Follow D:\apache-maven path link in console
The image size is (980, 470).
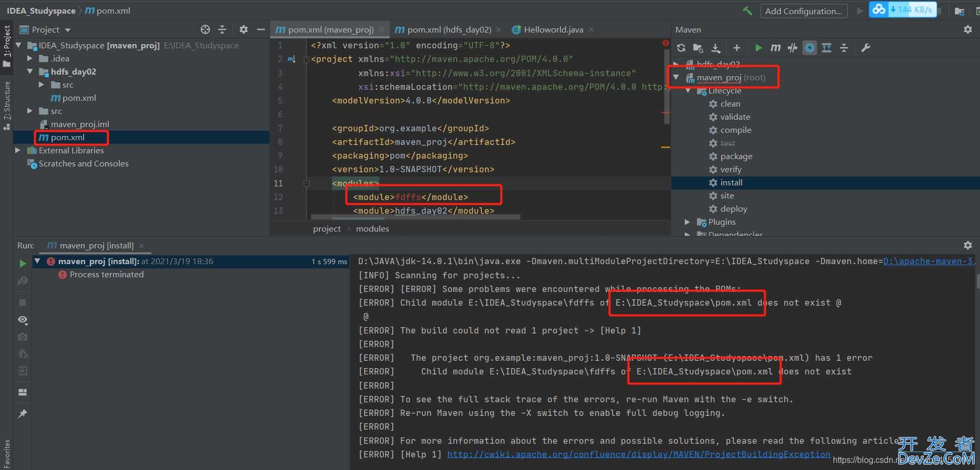(x=929, y=261)
